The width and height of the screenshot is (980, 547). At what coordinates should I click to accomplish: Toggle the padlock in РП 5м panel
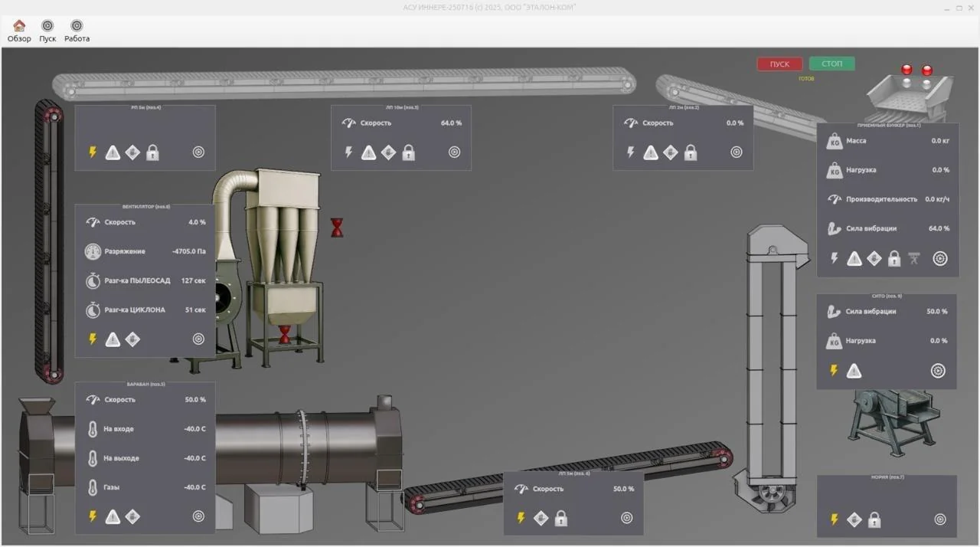point(152,152)
